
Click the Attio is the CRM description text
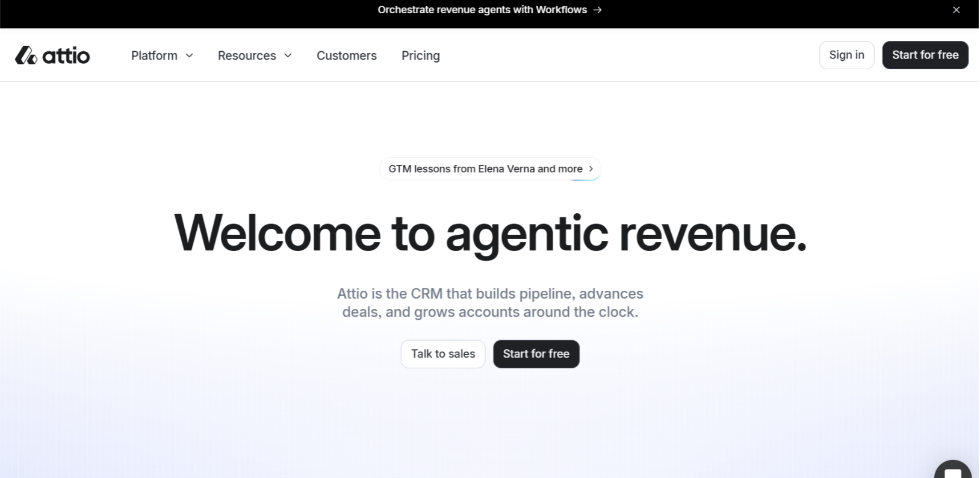point(490,303)
